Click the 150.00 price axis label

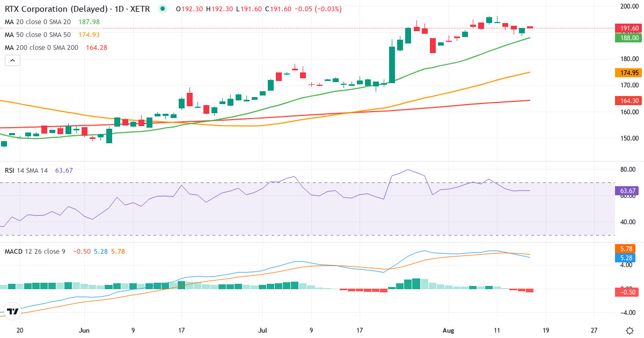(x=628, y=138)
